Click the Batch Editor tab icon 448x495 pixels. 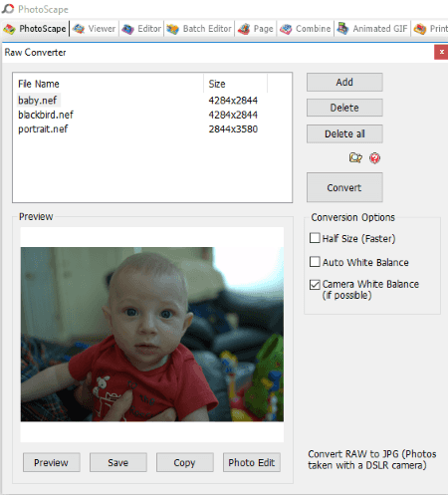[172, 29]
